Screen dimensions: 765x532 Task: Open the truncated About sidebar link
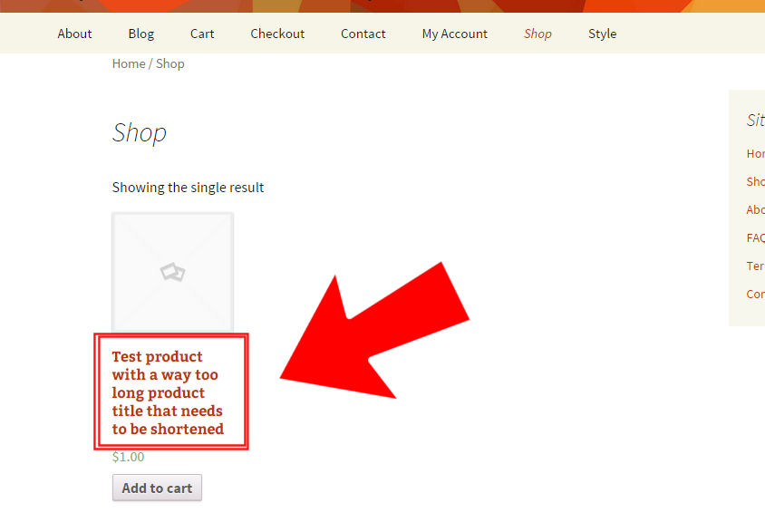pos(756,209)
